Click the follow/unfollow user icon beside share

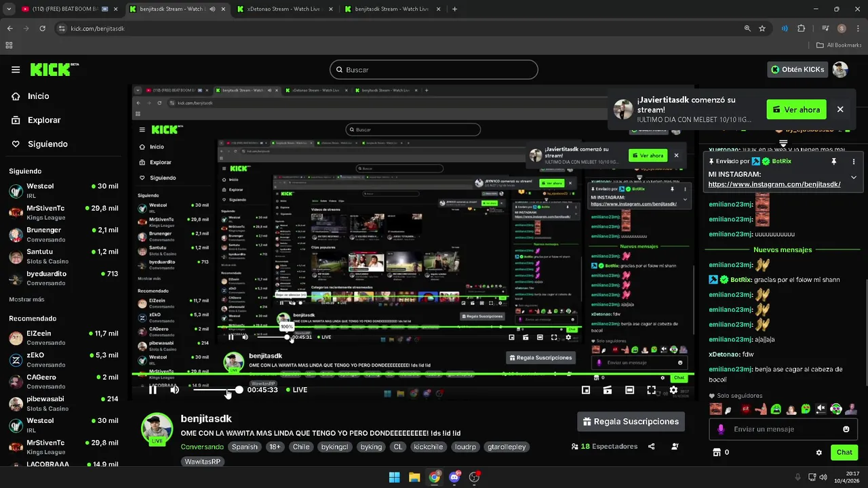(x=675, y=447)
